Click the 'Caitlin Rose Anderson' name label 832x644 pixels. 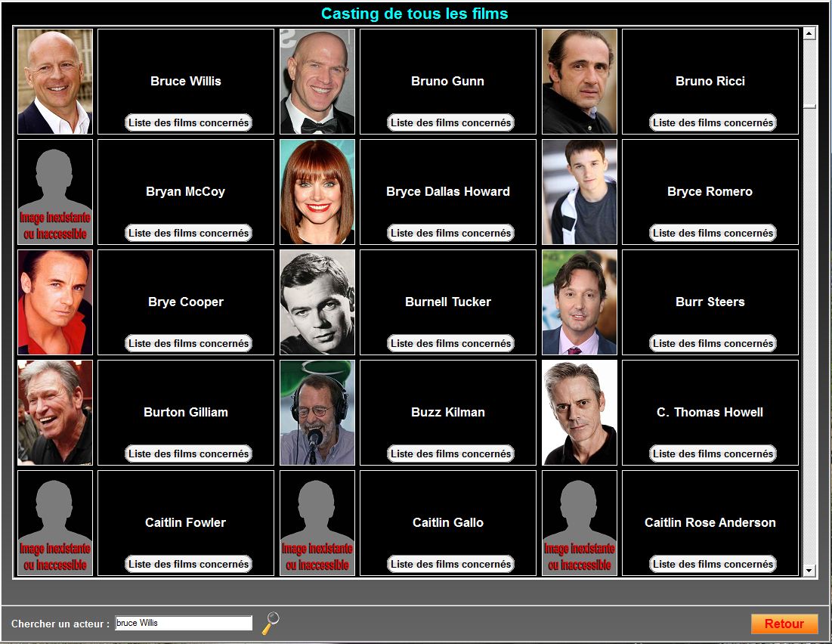[x=710, y=523]
